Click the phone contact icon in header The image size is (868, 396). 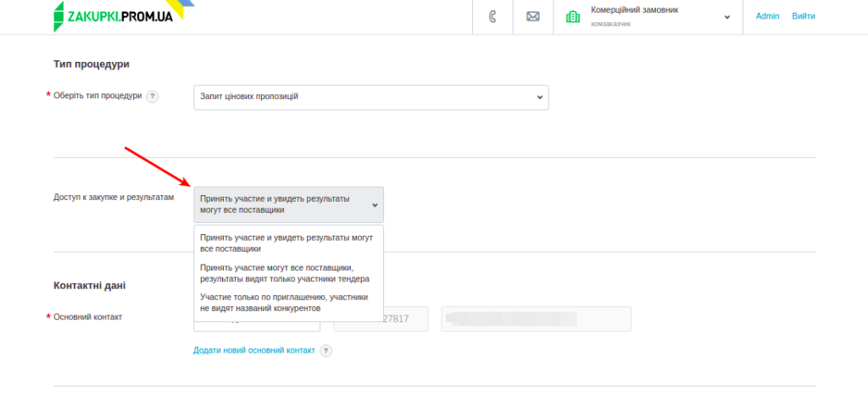coord(492,16)
